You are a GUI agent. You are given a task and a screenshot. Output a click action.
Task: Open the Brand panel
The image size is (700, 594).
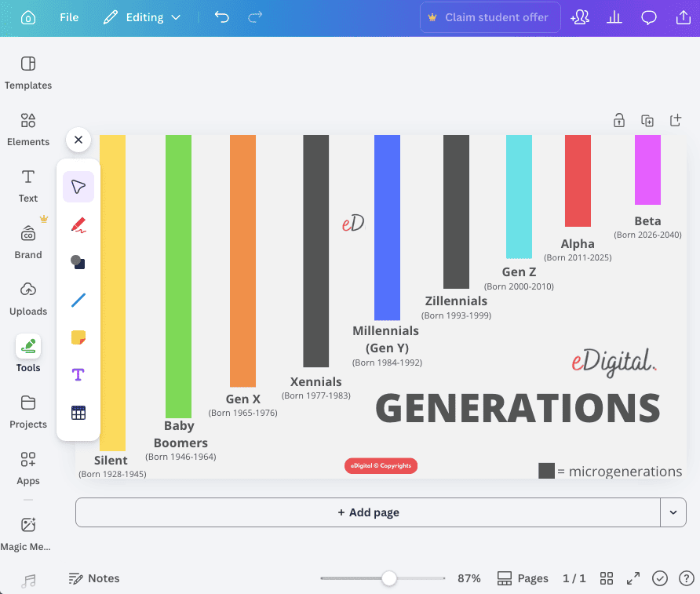[x=28, y=242]
